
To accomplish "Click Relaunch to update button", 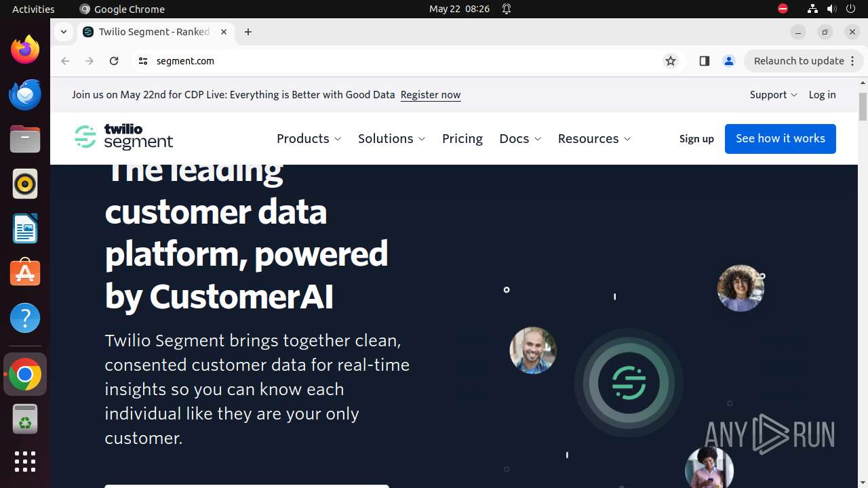I will (804, 61).
